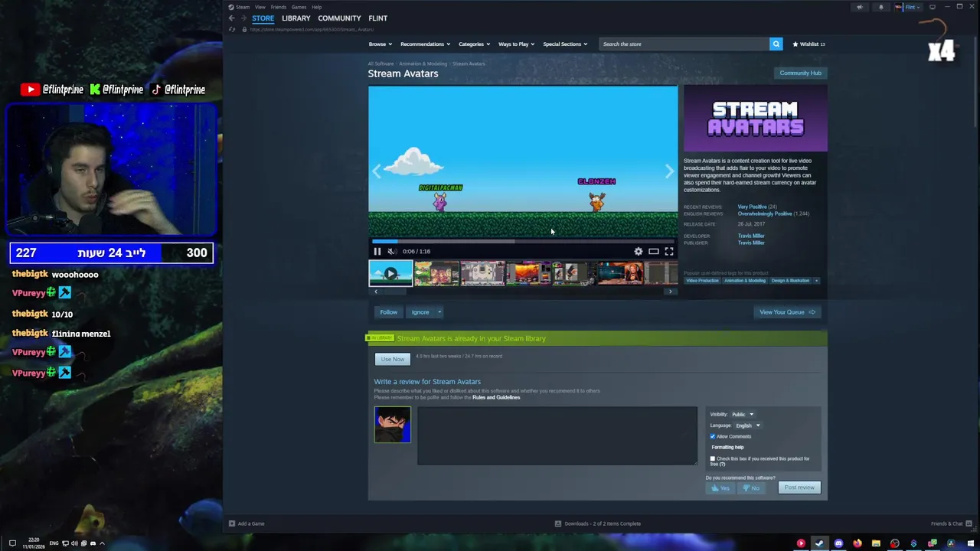Reload the Steam store page
Viewport: 980px width, 551px height.
[x=232, y=29]
